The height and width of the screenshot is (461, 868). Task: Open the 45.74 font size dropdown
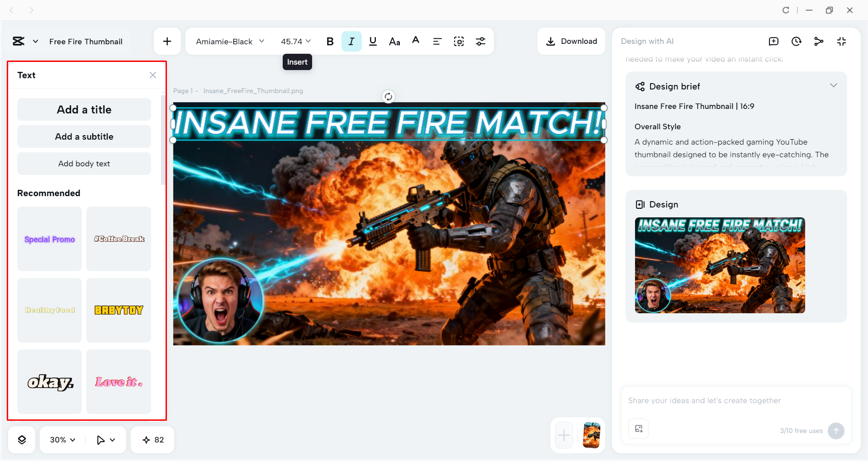point(296,41)
